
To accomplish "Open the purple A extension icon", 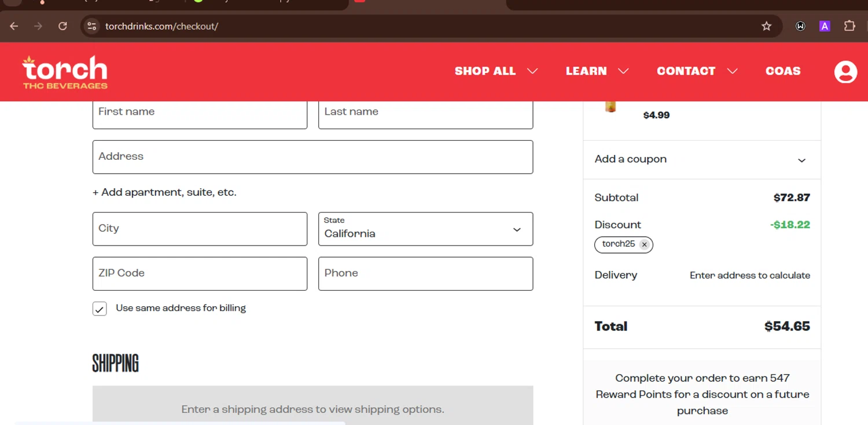I will pyautogui.click(x=825, y=26).
